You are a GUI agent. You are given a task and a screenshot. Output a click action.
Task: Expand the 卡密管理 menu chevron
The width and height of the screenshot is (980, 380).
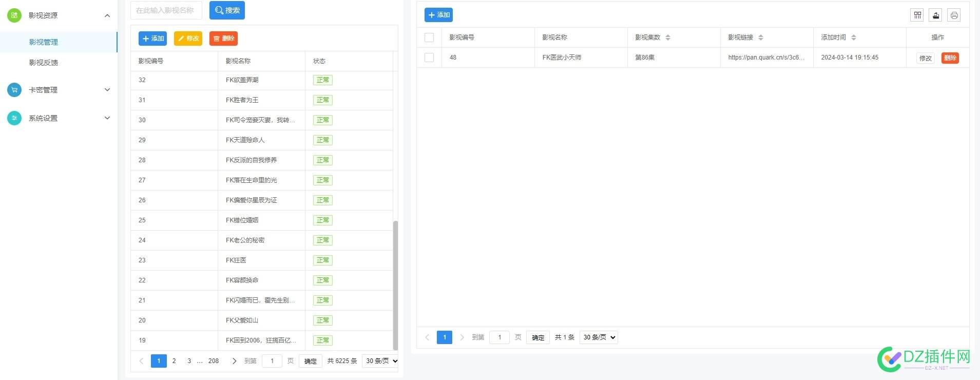click(107, 90)
